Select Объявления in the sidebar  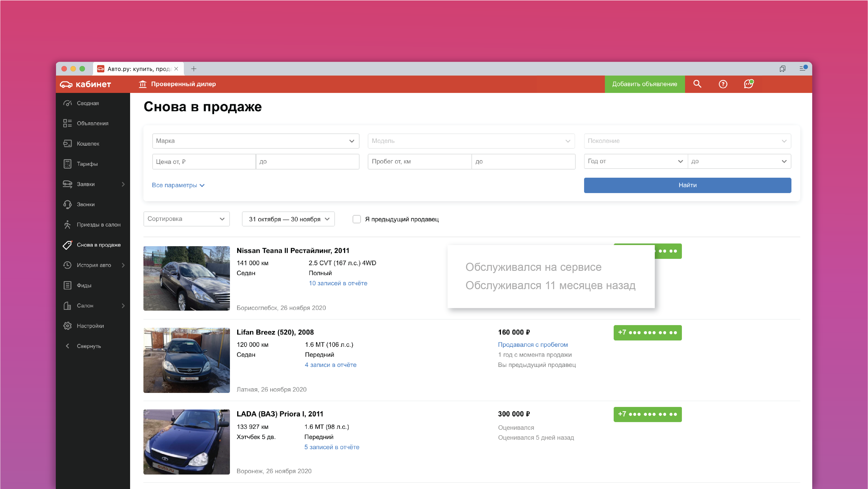coord(93,123)
